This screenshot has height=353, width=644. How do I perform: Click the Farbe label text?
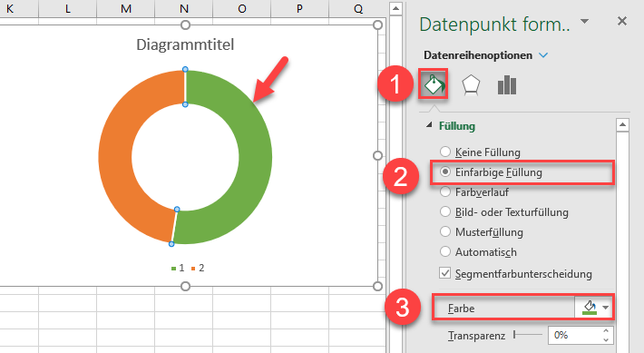(x=462, y=309)
